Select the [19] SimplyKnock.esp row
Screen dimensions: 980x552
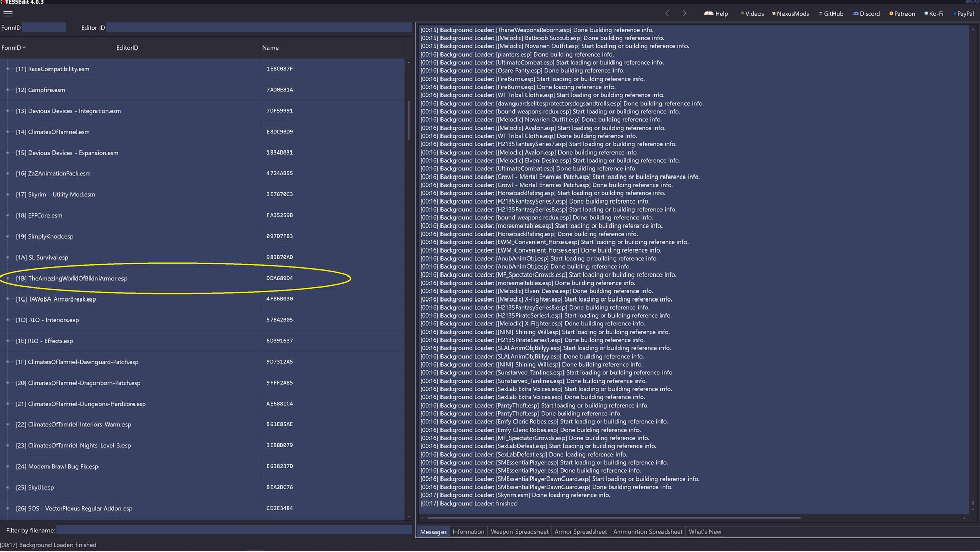(202, 236)
